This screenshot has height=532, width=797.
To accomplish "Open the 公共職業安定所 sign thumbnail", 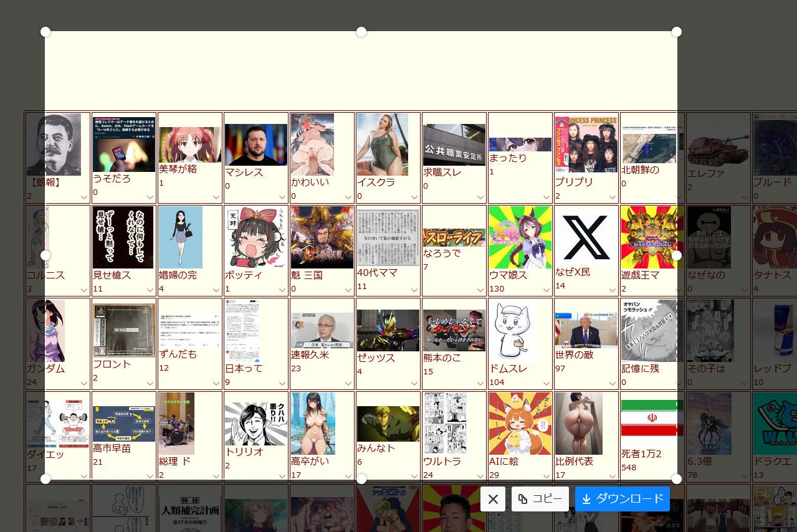I will 454,145.
